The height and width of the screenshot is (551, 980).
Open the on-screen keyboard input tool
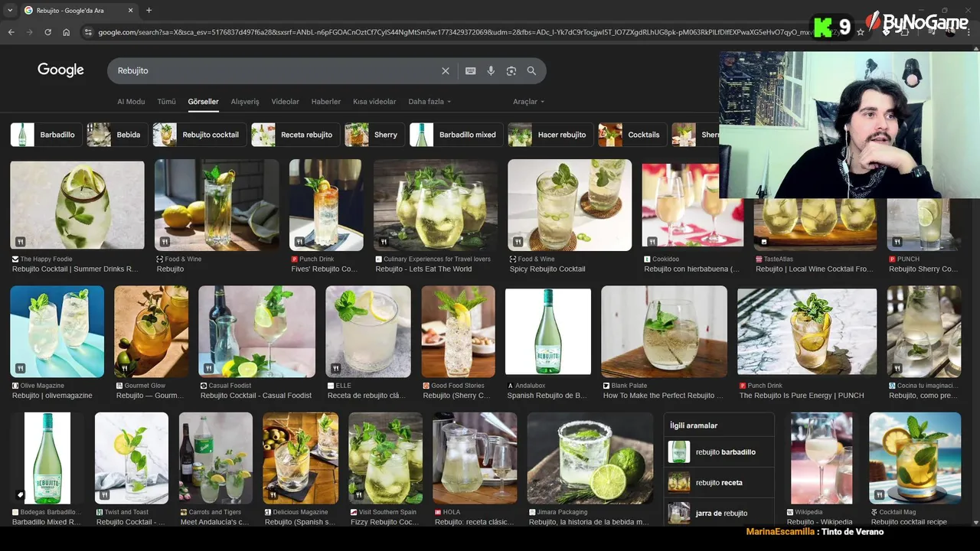470,70
